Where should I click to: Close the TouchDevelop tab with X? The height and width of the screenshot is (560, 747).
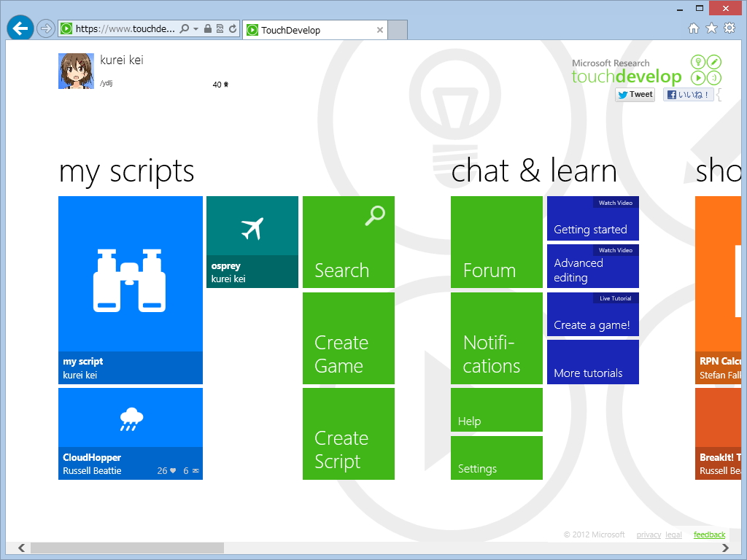[x=379, y=30]
